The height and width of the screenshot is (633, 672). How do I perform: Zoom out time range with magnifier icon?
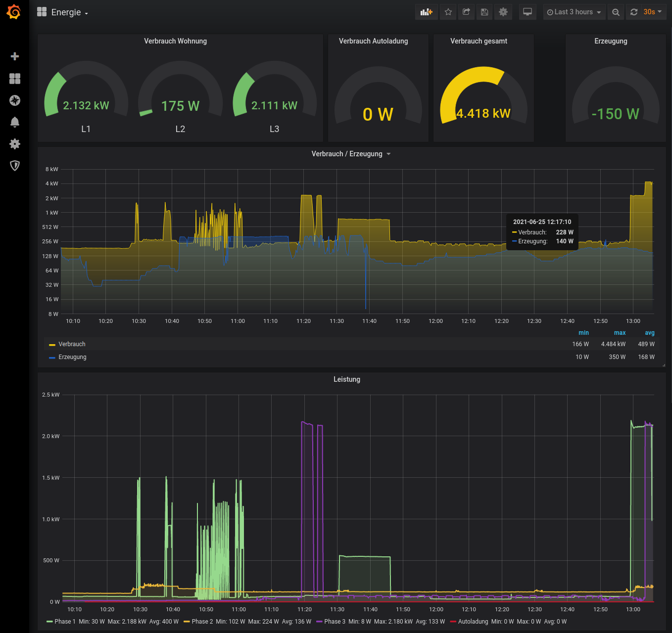click(x=616, y=12)
